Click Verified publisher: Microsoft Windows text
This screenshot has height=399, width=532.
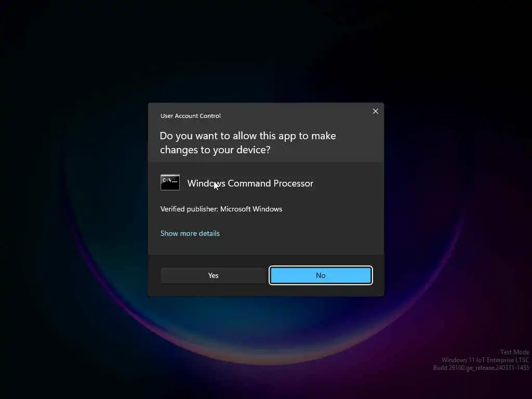pos(221,209)
